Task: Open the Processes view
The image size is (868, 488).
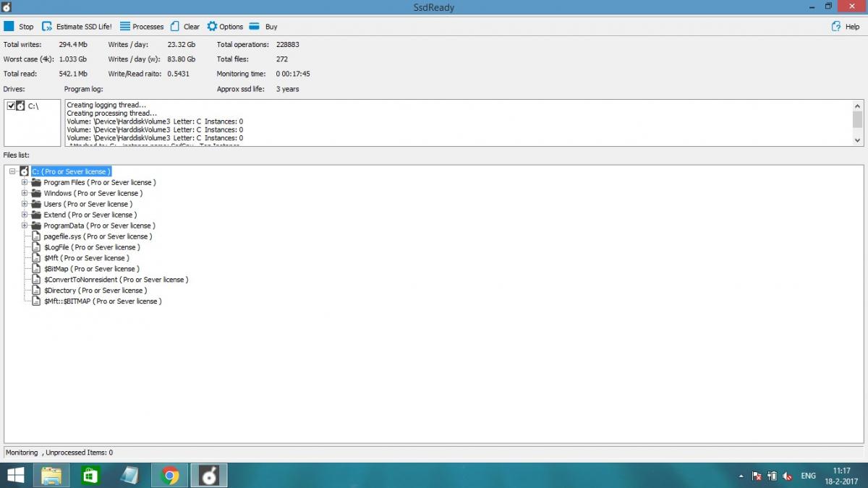Action: click(x=142, y=27)
